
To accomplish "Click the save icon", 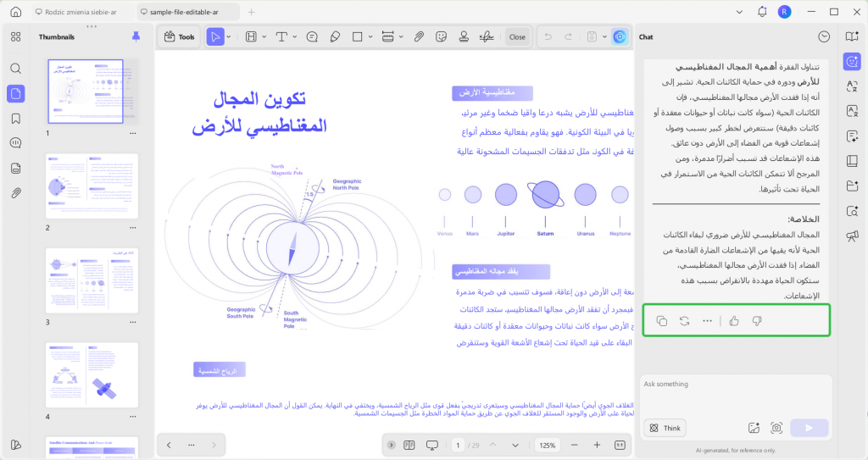I will pos(592,37).
